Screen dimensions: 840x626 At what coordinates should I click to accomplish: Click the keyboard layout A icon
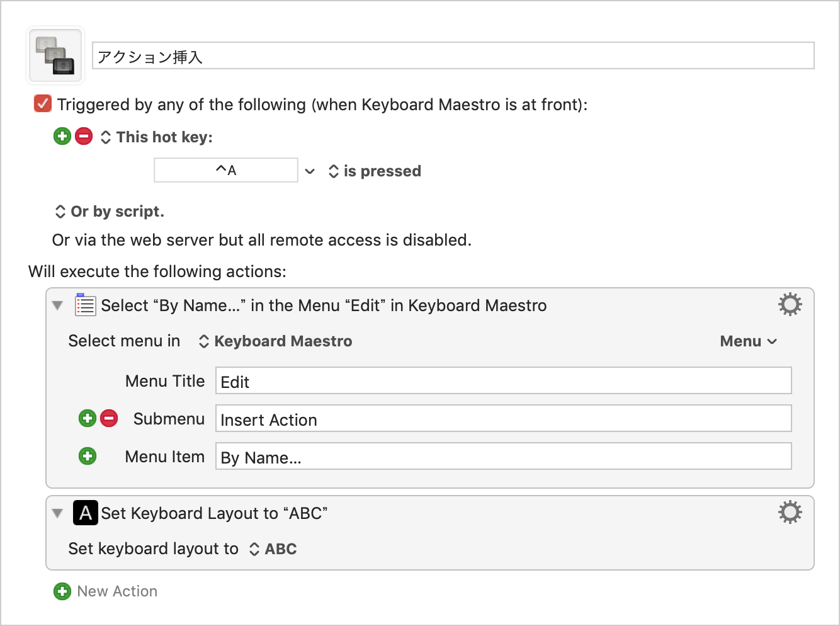pos(86,513)
